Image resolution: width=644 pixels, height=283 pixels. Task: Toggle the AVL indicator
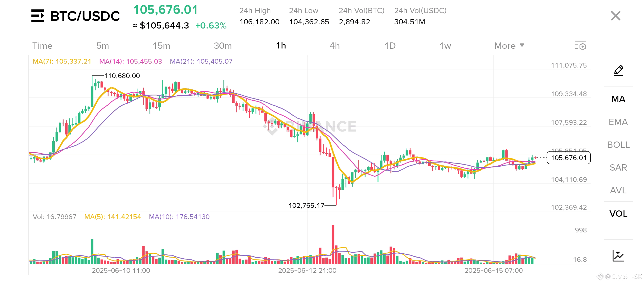pyautogui.click(x=618, y=190)
